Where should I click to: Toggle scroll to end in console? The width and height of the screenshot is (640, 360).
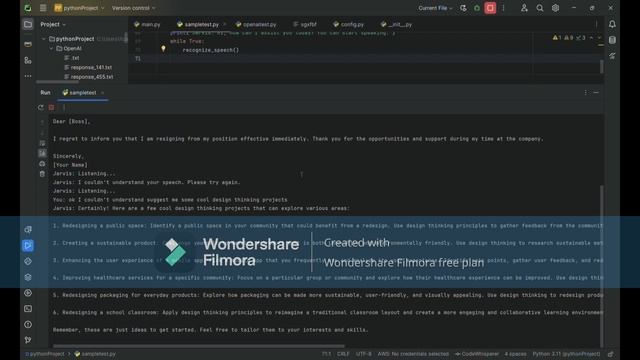(x=42, y=153)
